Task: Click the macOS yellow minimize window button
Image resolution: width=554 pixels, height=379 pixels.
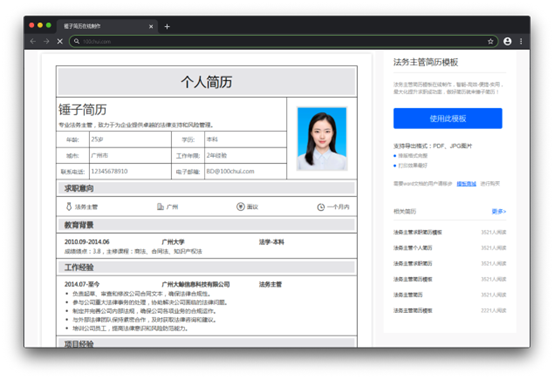Action: coord(40,25)
